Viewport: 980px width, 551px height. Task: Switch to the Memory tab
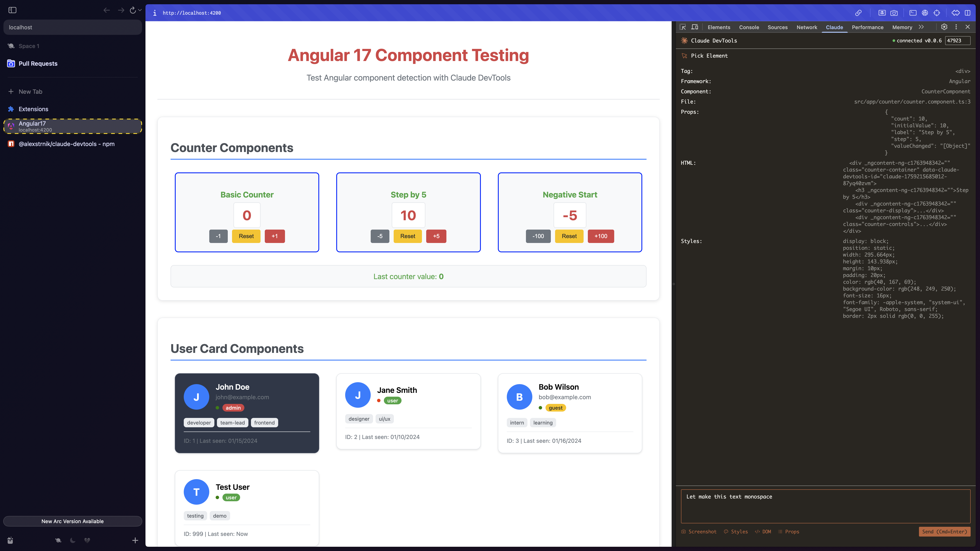902,27
